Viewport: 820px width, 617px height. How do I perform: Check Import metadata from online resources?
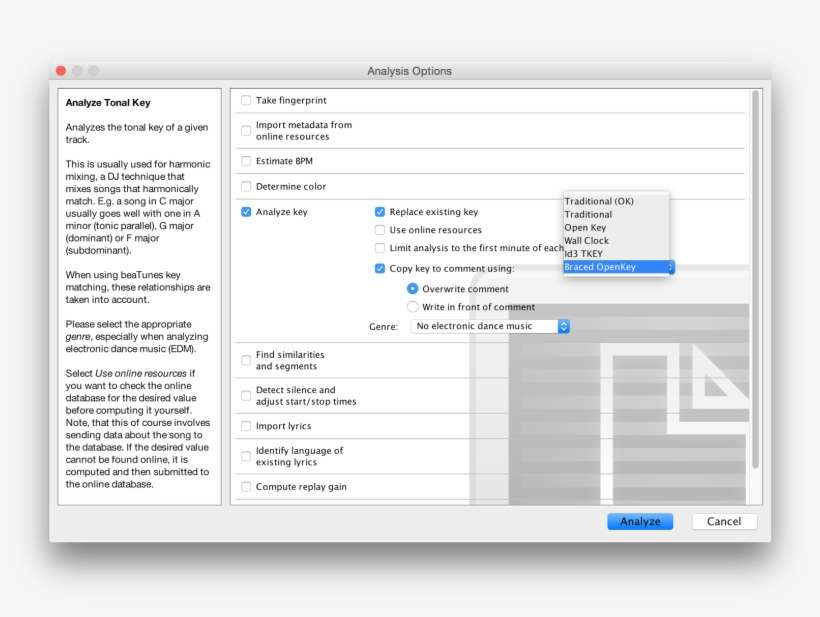[246, 131]
